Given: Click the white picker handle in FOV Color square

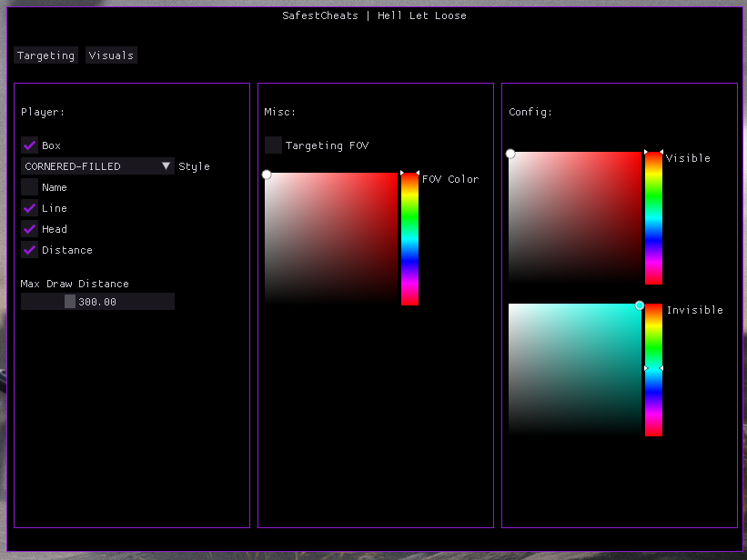Looking at the screenshot, I should click(267, 175).
